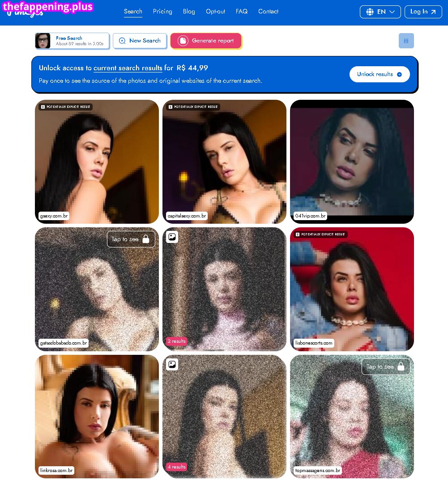
Task: Open the lisbonescorts.com result image
Action: coord(352,289)
